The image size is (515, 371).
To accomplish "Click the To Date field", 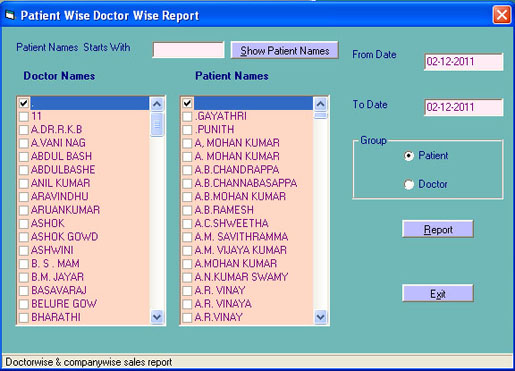I will click(x=464, y=107).
